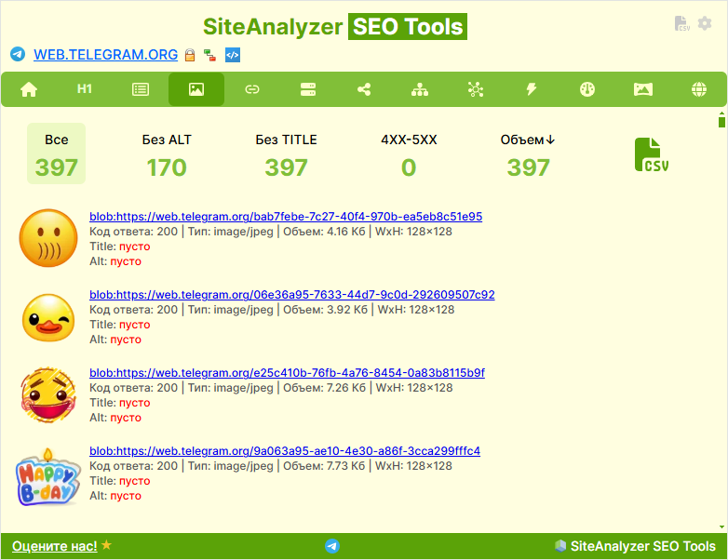Click the redirects icon next to padlock
This screenshot has height=560, width=728.
pyautogui.click(x=209, y=55)
